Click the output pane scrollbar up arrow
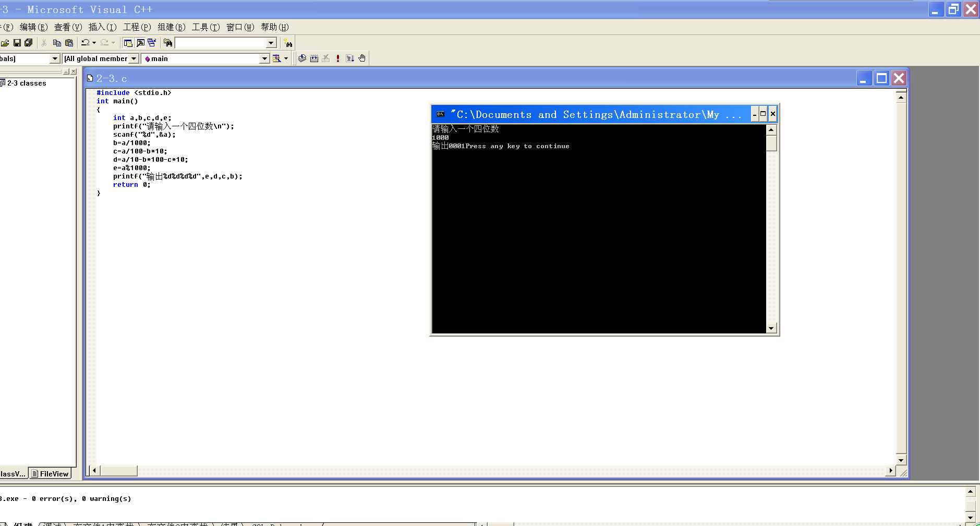Screen dimensions: 980x526 click(x=970, y=492)
